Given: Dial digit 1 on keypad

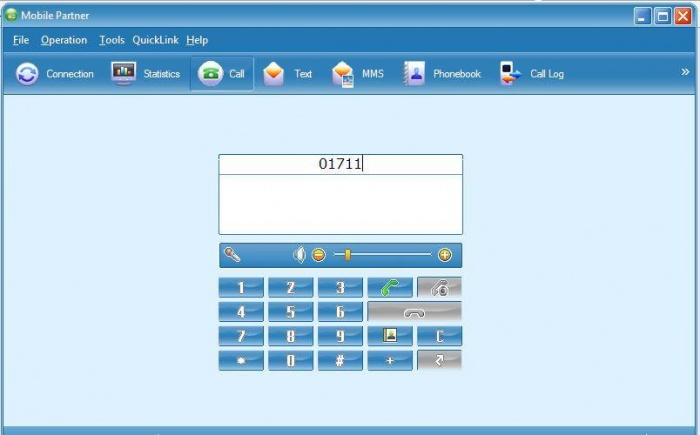Looking at the screenshot, I should tap(241, 287).
